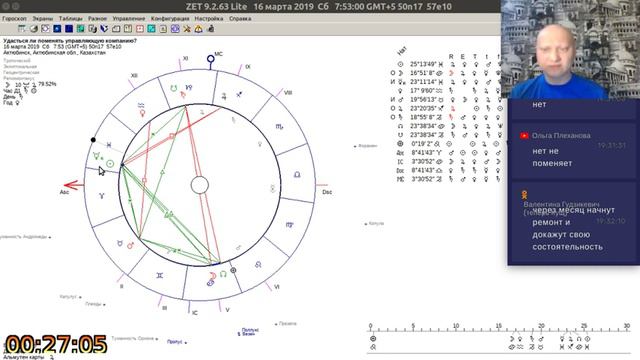Click the 0°19'2" Fortune row in table
The image size is (640, 360).
coord(448,144)
